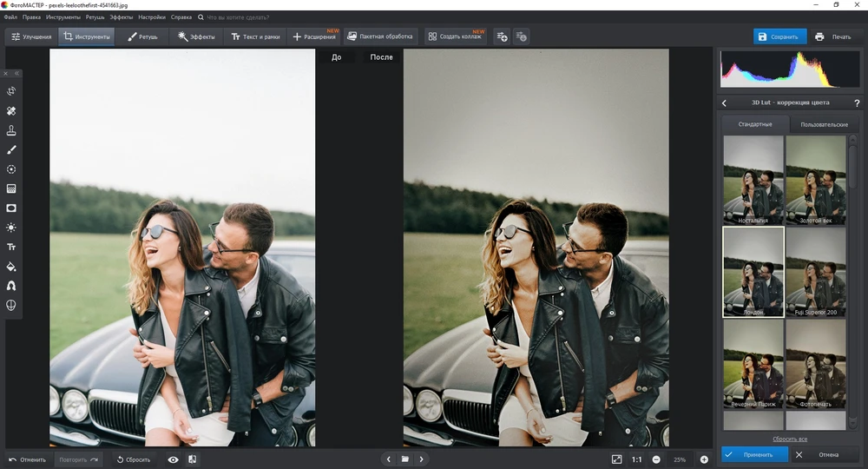Select the healing bandage tool
The width and height of the screenshot is (868, 469).
coord(11,111)
